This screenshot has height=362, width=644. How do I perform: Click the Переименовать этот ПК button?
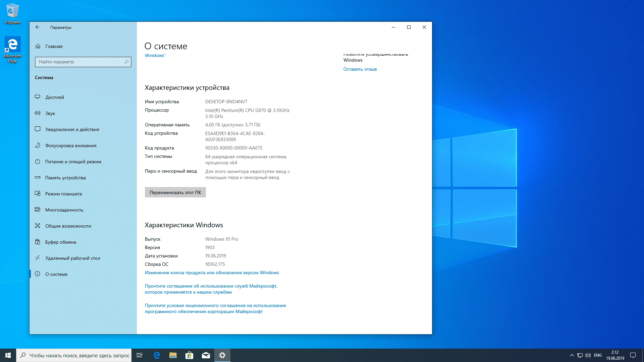[x=175, y=192]
